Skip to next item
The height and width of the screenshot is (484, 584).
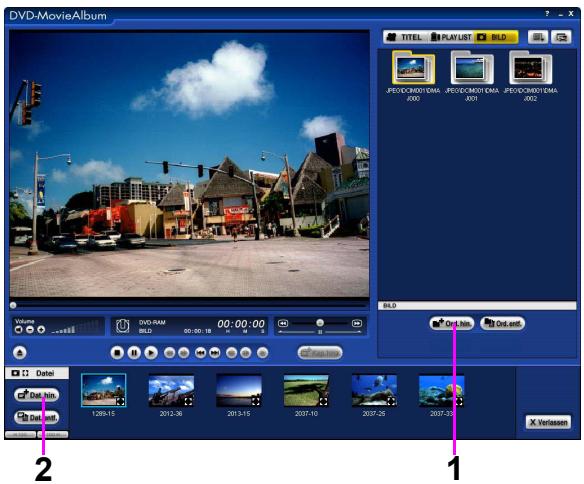point(215,352)
